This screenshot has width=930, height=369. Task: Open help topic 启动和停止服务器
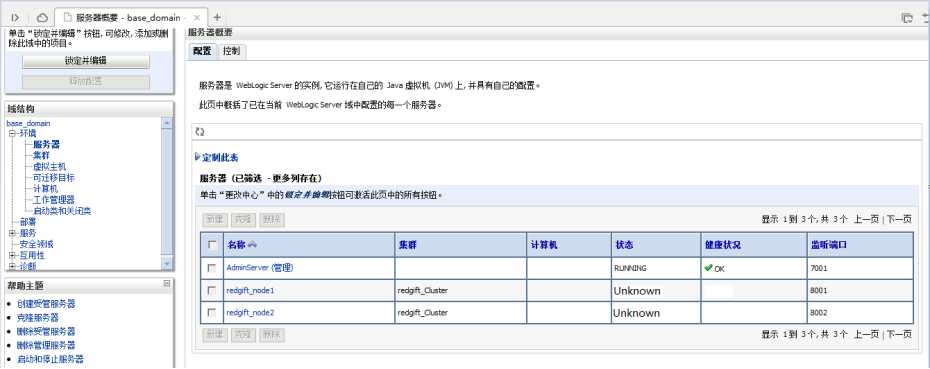[50, 359]
